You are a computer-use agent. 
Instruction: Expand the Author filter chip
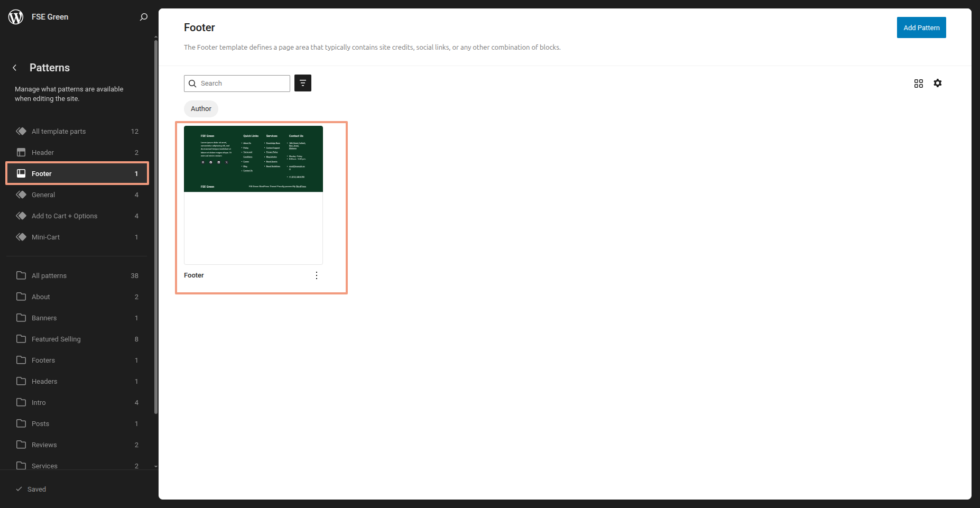click(x=201, y=109)
